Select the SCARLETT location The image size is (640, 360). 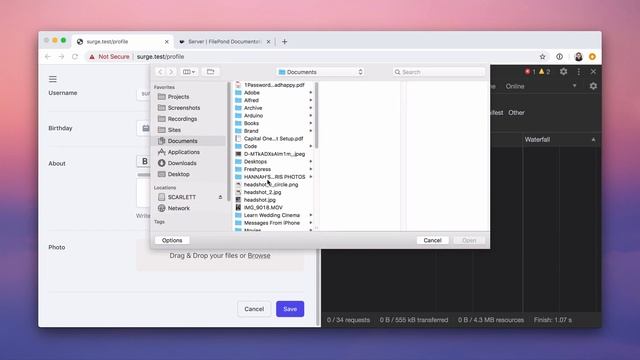pos(182,197)
